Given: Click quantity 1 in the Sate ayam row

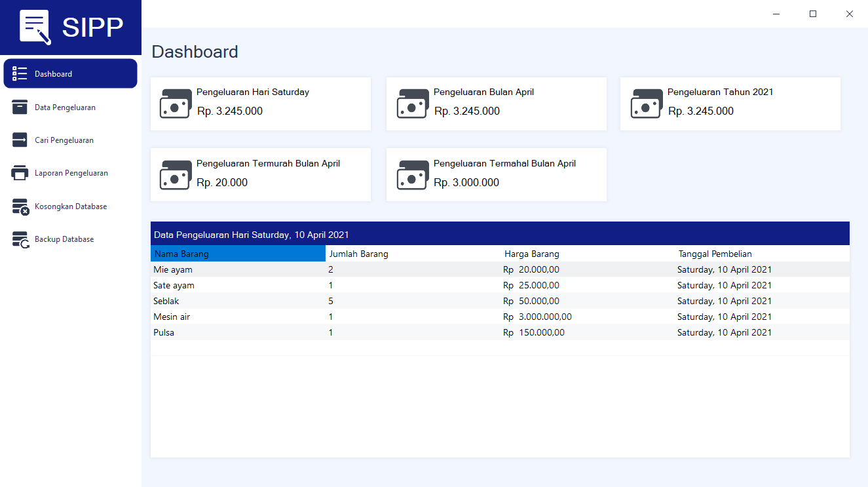Looking at the screenshot, I should coord(331,285).
